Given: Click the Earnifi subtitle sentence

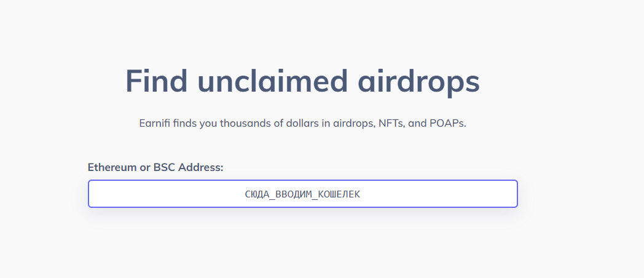Looking at the screenshot, I should tap(302, 123).
